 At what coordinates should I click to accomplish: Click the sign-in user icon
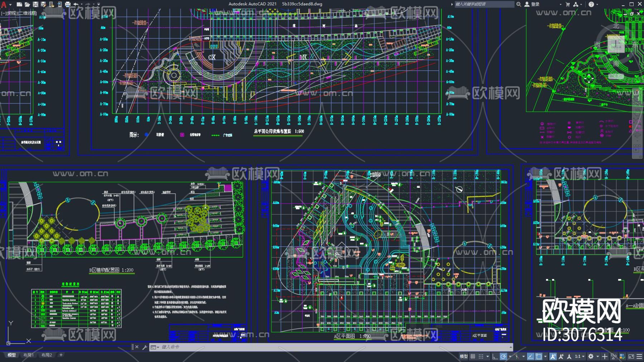coord(527,4)
